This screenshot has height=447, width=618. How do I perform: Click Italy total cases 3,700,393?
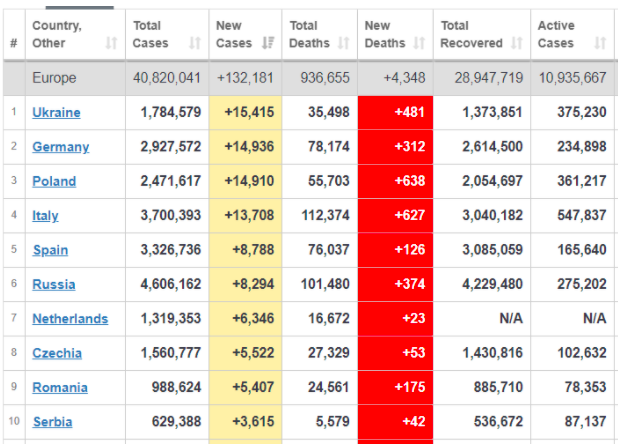click(171, 215)
